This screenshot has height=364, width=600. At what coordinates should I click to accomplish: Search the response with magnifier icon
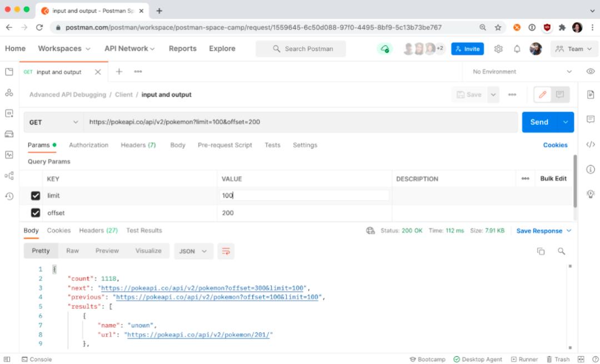coord(561,251)
